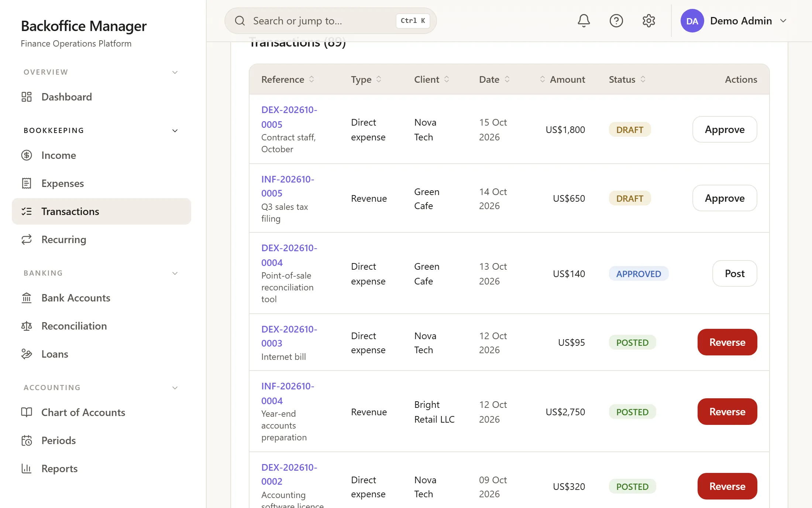Click the Reconciliation scales icon
The image size is (812, 508).
27,326
